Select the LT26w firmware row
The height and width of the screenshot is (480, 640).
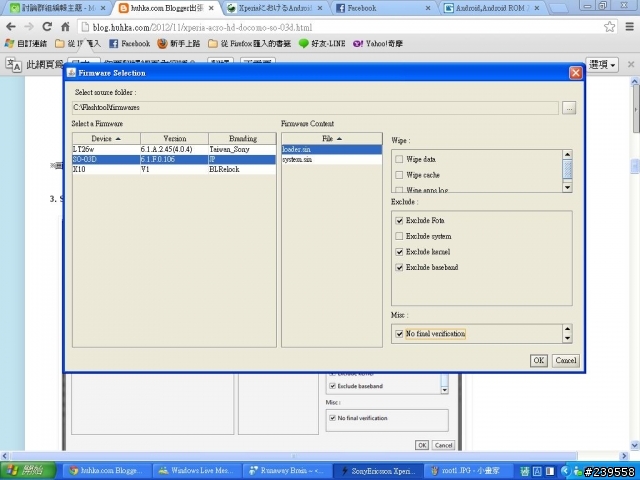click(x=174, y=149)
